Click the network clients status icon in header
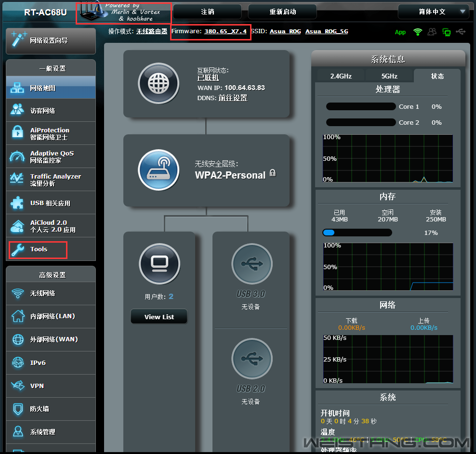 [x=446, y=32]
